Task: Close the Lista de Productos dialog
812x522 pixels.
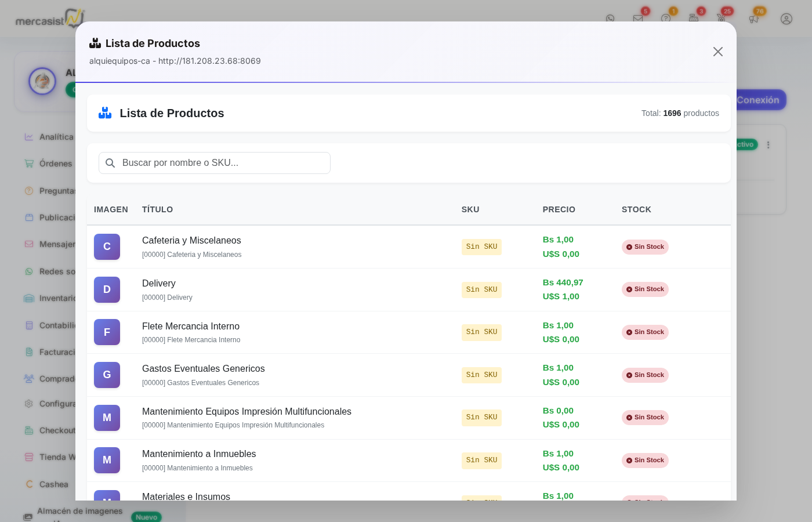Action: [718, 52]
